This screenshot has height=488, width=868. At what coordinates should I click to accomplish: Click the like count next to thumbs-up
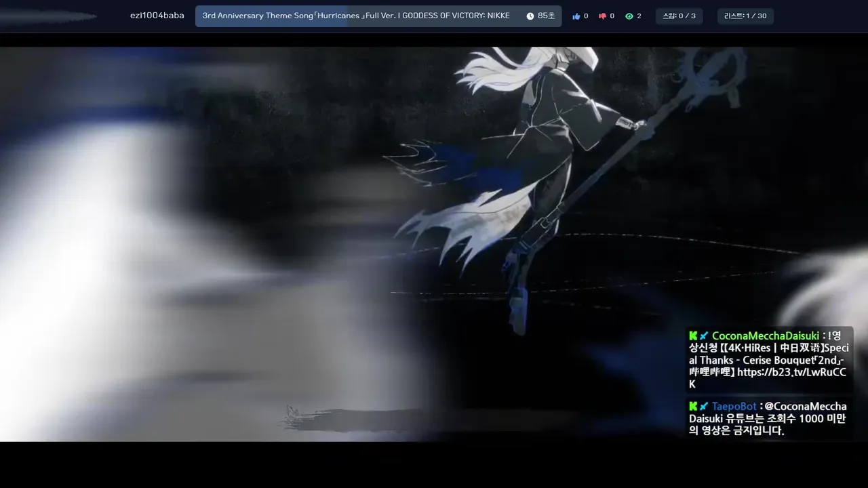click(x=586, y=16)
